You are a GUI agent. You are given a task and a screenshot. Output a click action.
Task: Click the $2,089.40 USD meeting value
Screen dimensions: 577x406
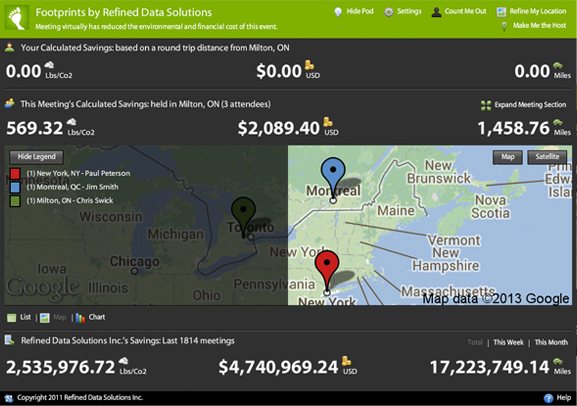278,128
